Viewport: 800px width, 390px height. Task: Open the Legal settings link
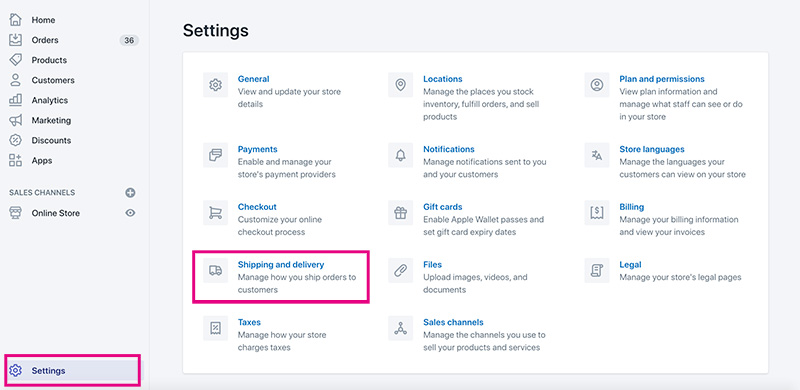click(630, 264)
